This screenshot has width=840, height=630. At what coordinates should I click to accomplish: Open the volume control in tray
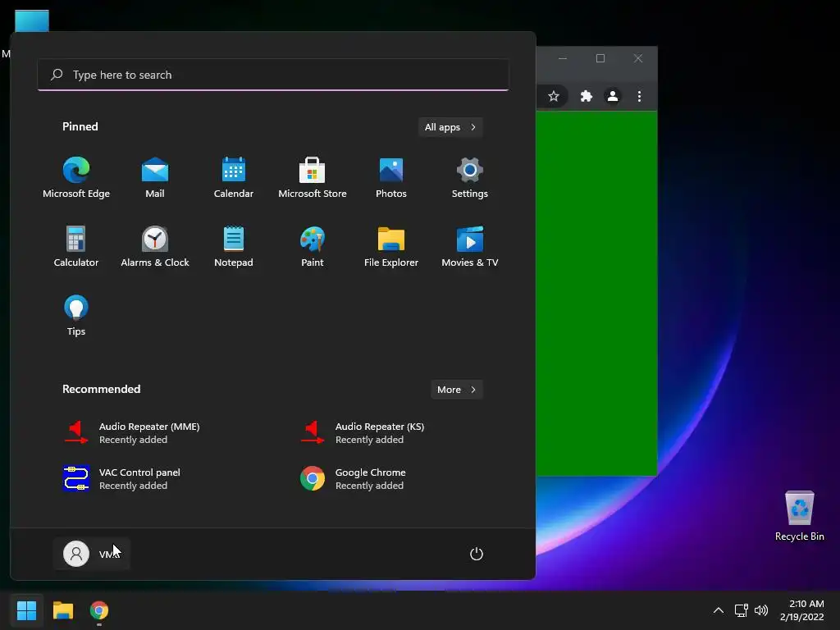pos(760,610)
